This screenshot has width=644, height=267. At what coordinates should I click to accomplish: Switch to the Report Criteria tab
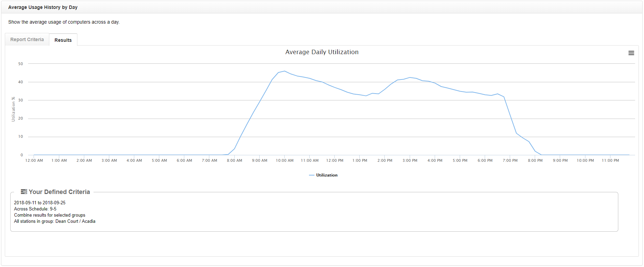click(27, 39)
